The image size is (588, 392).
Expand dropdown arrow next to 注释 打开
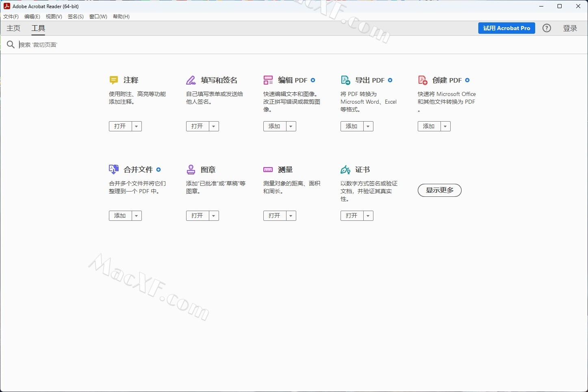pyautogui.click(x=137, y=126)
